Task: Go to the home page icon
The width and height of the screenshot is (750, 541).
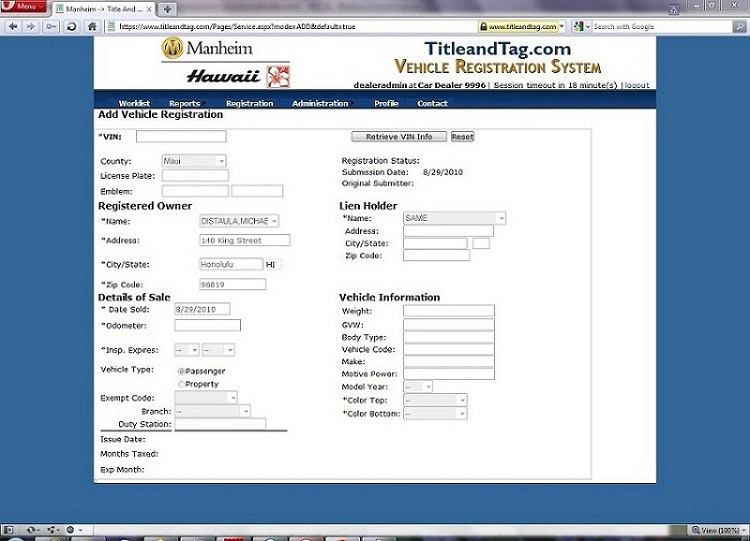Action: point(92,26)
